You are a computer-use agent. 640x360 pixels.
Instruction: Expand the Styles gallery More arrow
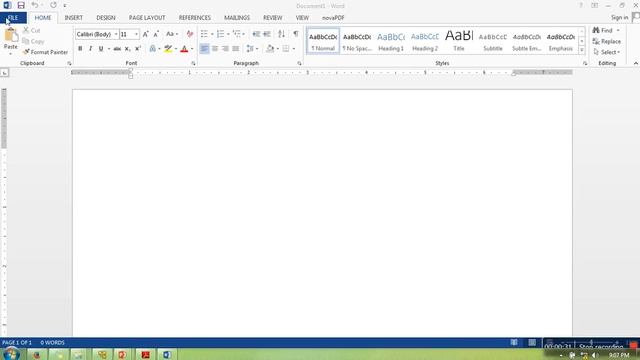[582, 50]
